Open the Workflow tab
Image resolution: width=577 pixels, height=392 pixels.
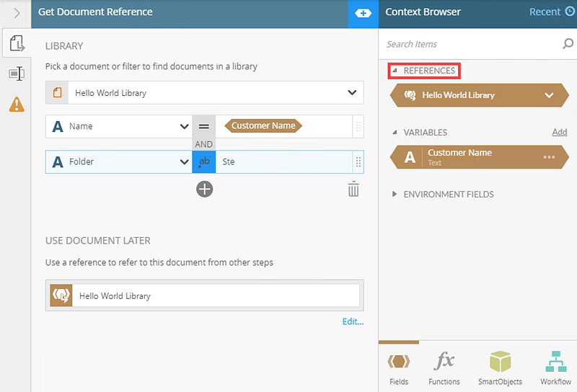(555, 366)
